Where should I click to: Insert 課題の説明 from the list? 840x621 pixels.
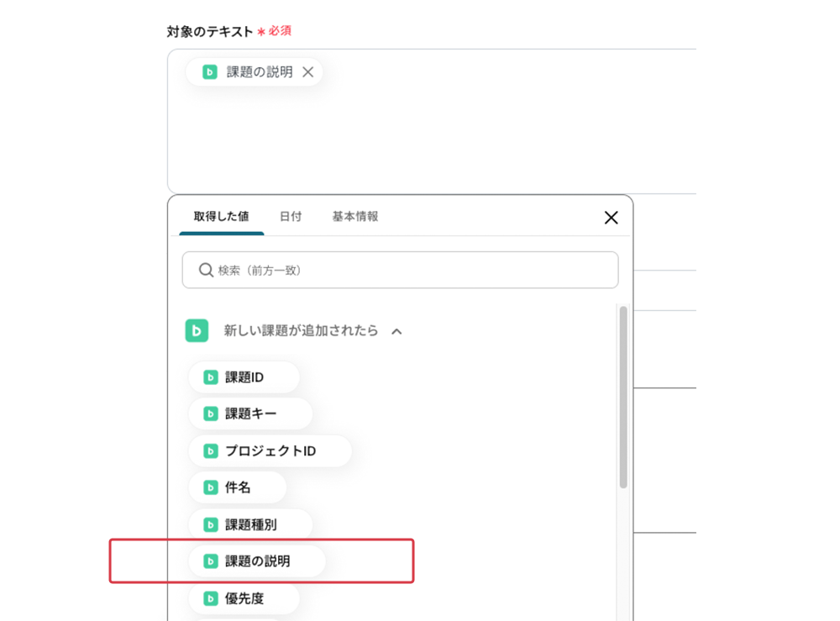257,561
